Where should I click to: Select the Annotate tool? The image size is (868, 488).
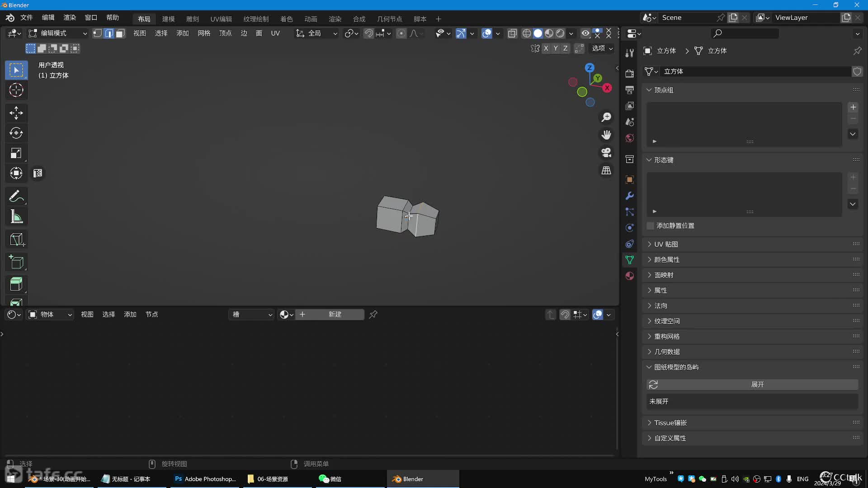point(16,196)
